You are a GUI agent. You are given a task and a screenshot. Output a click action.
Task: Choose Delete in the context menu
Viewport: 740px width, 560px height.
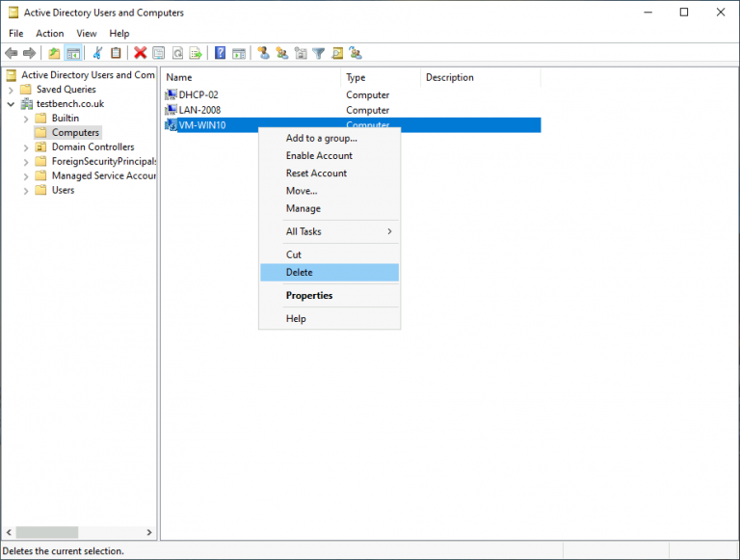click(300, 273)
